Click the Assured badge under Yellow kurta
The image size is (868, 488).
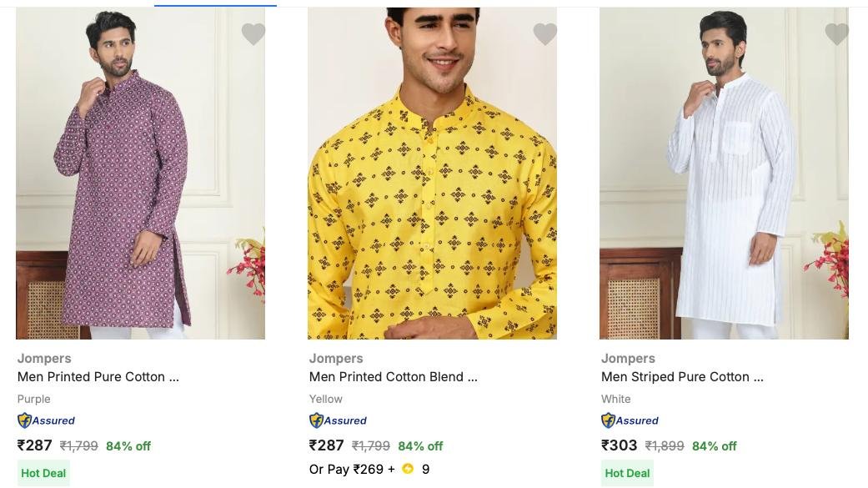tap(339, 420)
